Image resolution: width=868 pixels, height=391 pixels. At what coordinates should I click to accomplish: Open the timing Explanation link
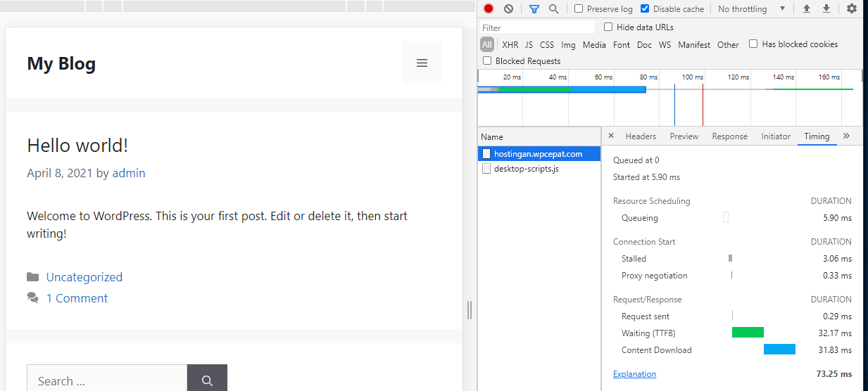(634, 374)
